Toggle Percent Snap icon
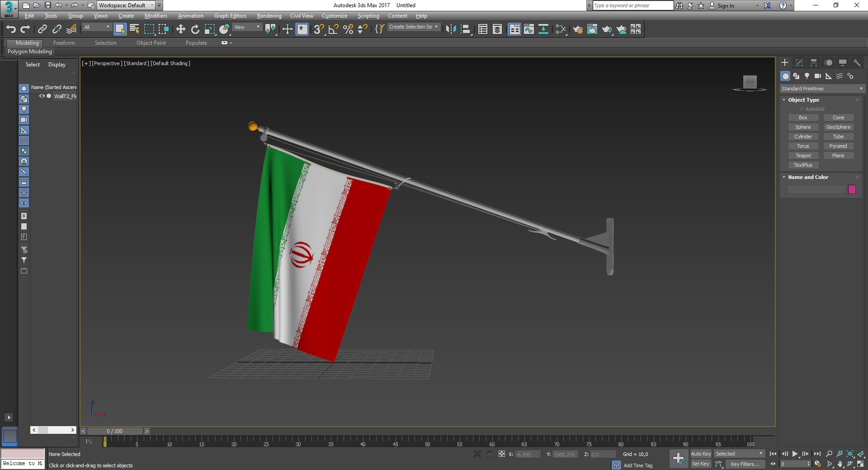This screenshot has width=868, height=470. pos(348,29)
